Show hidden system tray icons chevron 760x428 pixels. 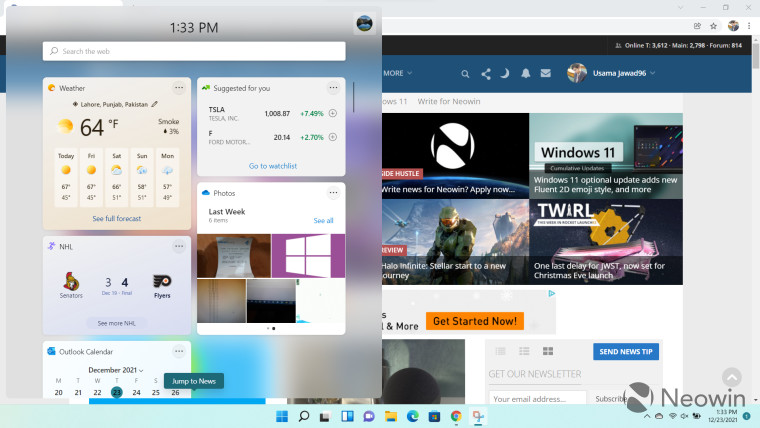coord(647,416)
